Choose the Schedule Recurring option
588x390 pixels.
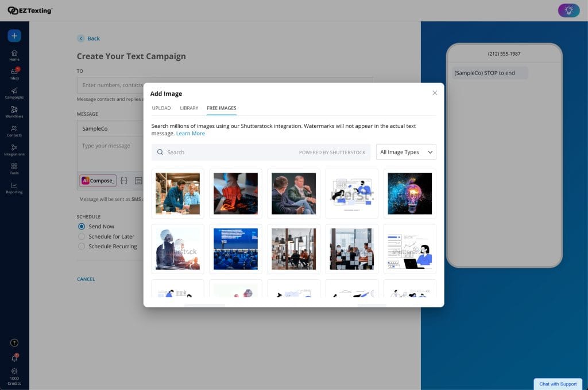pyautogui.click(x=82, y=246)
